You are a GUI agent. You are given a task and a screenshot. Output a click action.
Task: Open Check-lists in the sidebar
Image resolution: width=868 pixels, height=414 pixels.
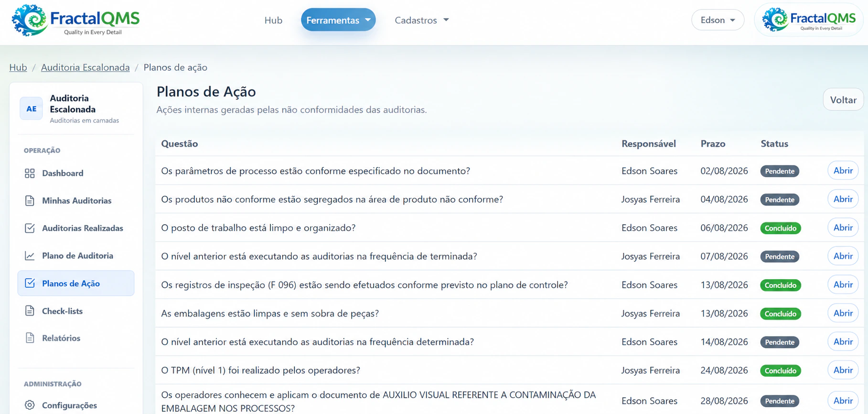click(x=76, y=311)
